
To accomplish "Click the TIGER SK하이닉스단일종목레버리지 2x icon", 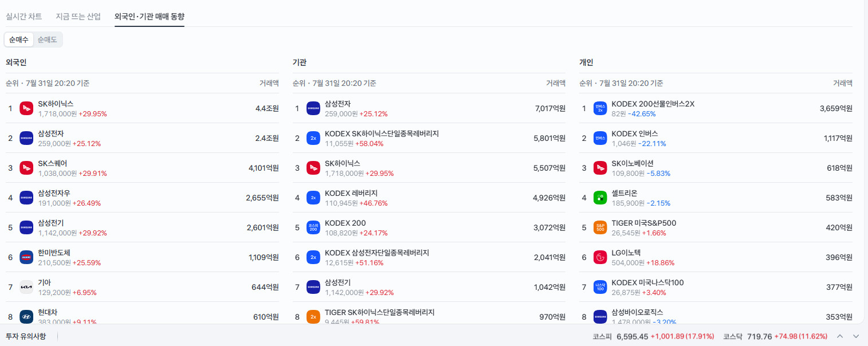I will (x=313, y=317).
